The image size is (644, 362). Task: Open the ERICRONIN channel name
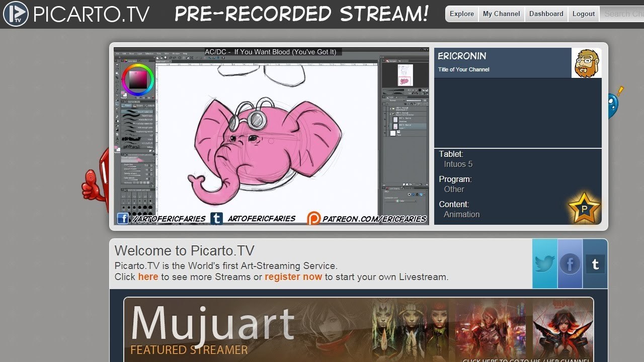462,56
